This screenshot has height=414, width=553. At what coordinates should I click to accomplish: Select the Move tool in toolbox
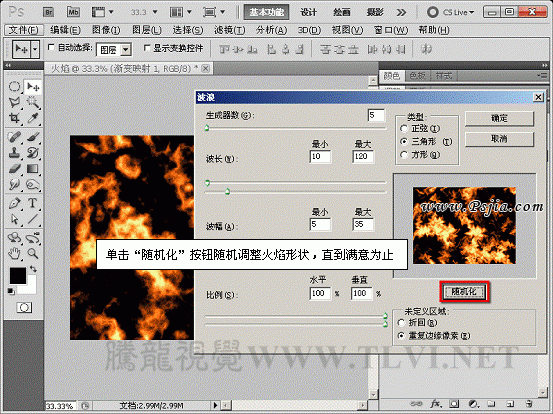(x=33, y=86)
